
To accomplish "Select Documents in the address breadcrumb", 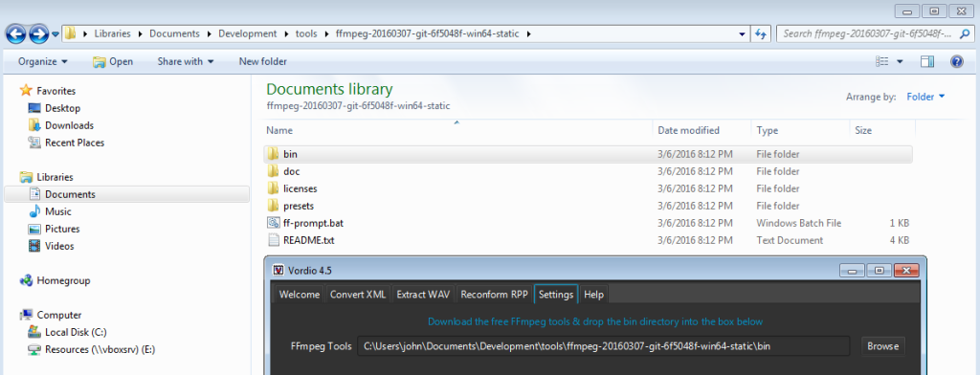I will (x=174, y=33).
